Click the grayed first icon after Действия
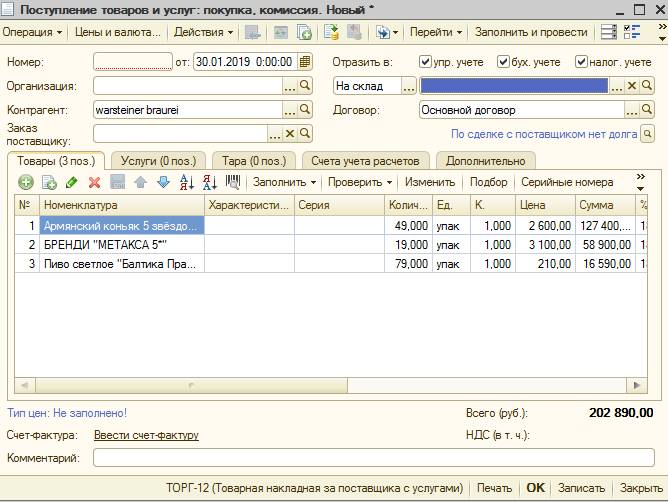This screenshot has height=502, width=668. coord(253,32)
